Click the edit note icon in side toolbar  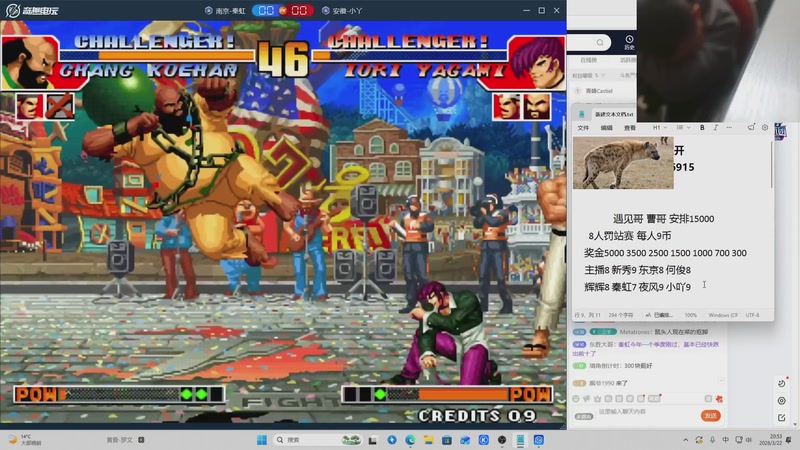(782, 417)
